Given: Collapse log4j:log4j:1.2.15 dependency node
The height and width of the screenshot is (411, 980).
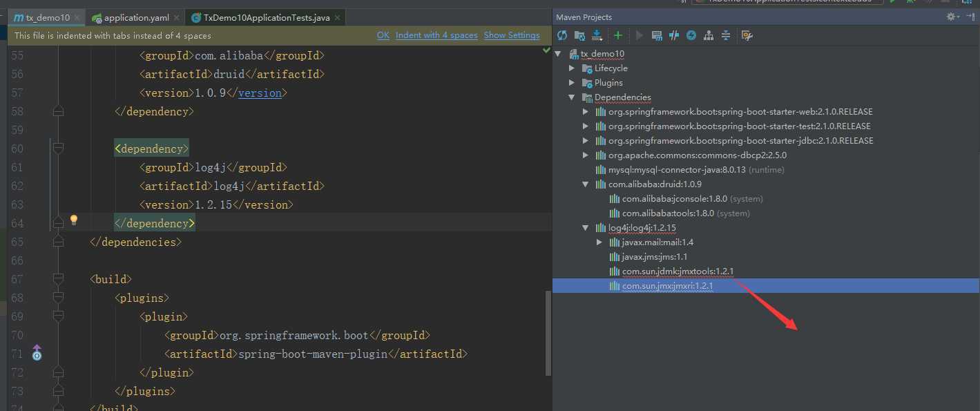Looking at the screenshot, I should 586,228.
